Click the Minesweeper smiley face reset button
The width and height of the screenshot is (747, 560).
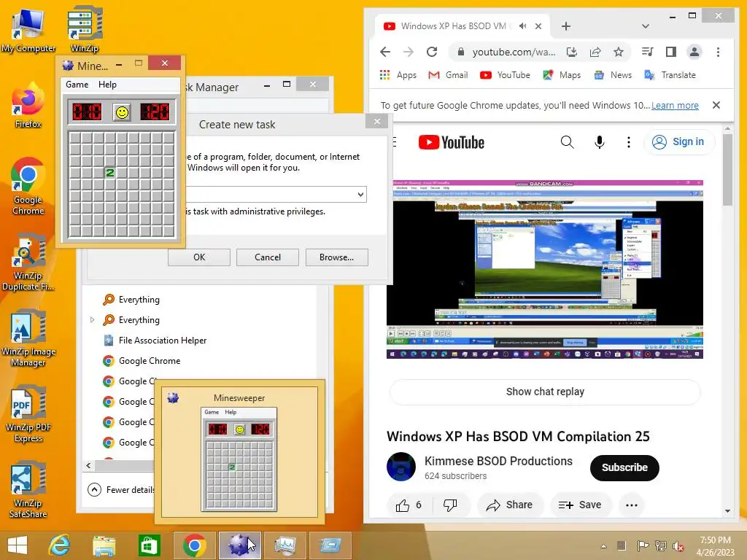pos(122,112)
